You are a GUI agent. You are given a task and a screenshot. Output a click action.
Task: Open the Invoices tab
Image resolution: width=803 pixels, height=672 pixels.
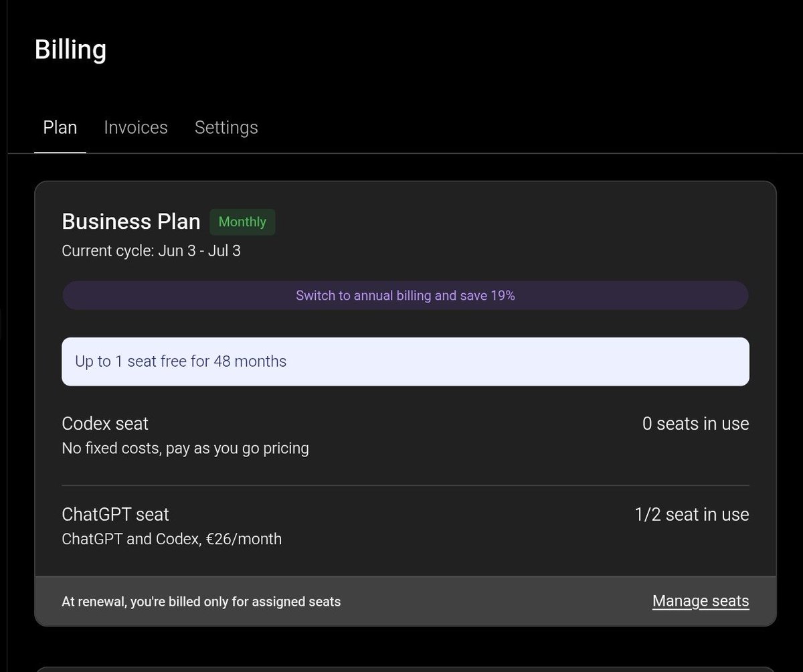(x=136, y=127)
